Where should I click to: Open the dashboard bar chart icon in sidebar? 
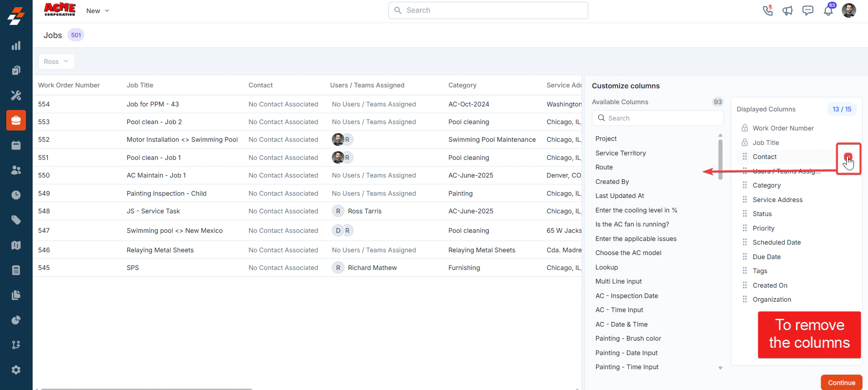point(16,46)
